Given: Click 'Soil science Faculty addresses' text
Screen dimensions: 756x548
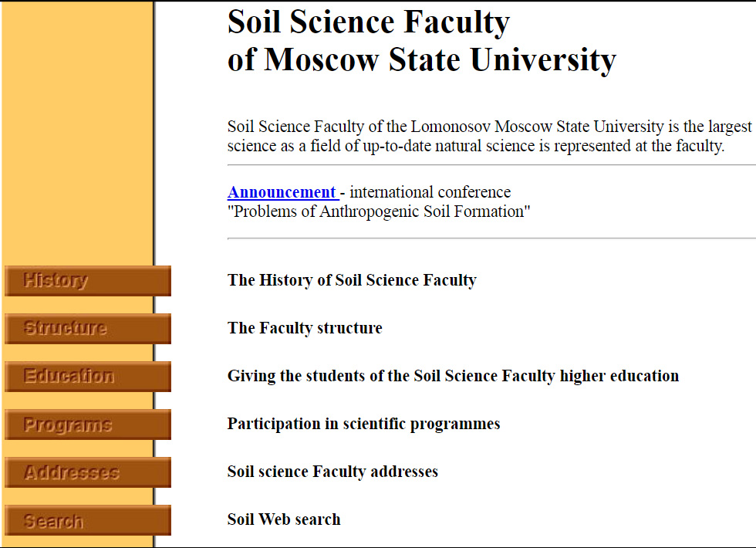Looking at the screenshot, I should tap(332, 472).
